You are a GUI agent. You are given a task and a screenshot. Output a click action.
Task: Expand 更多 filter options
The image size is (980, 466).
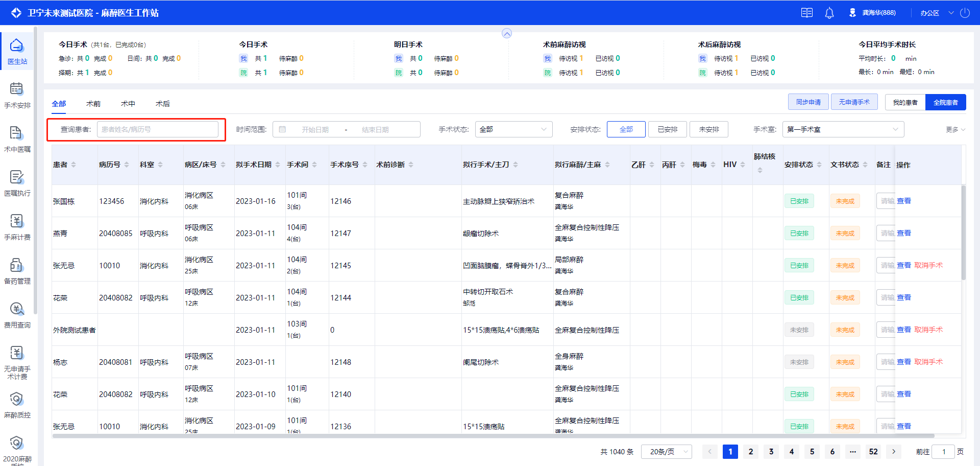pos(955,130)
